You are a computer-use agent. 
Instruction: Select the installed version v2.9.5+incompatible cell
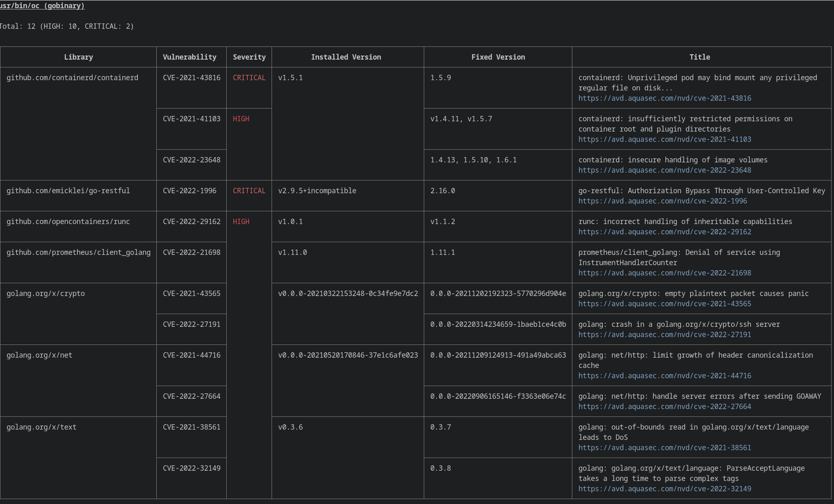tap(317, 190)
